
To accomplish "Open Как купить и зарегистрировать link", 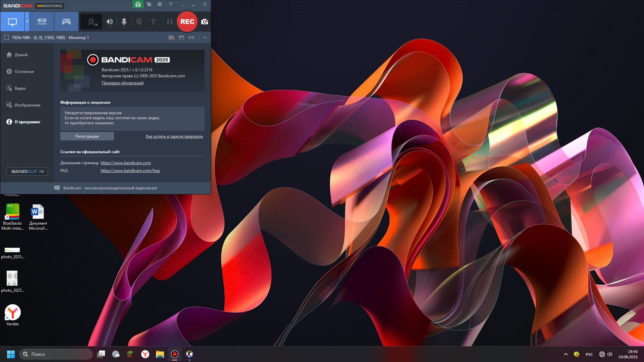I will coord(174,136).
